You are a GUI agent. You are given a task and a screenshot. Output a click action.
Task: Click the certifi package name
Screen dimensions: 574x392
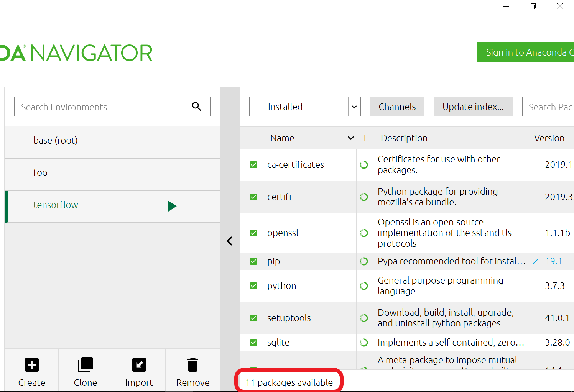(x=279, y=197)
